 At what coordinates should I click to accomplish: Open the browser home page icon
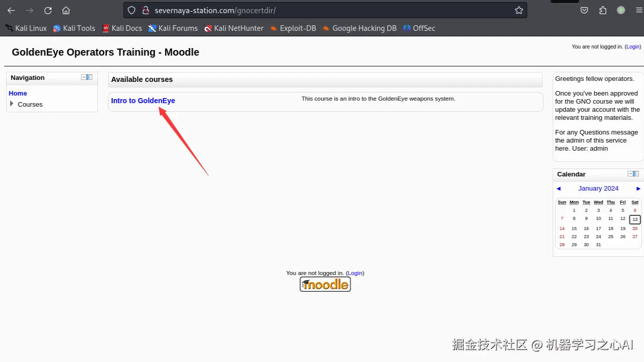66,10
